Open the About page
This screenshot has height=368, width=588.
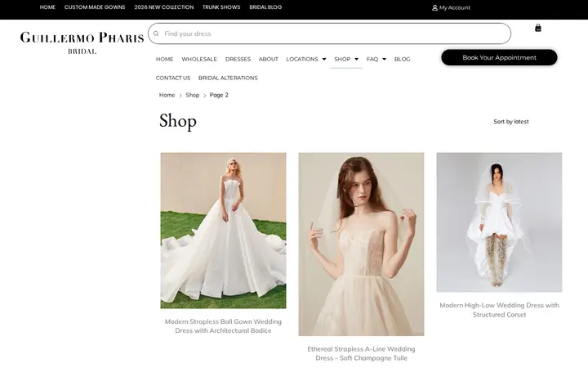(x=269, y=59)
